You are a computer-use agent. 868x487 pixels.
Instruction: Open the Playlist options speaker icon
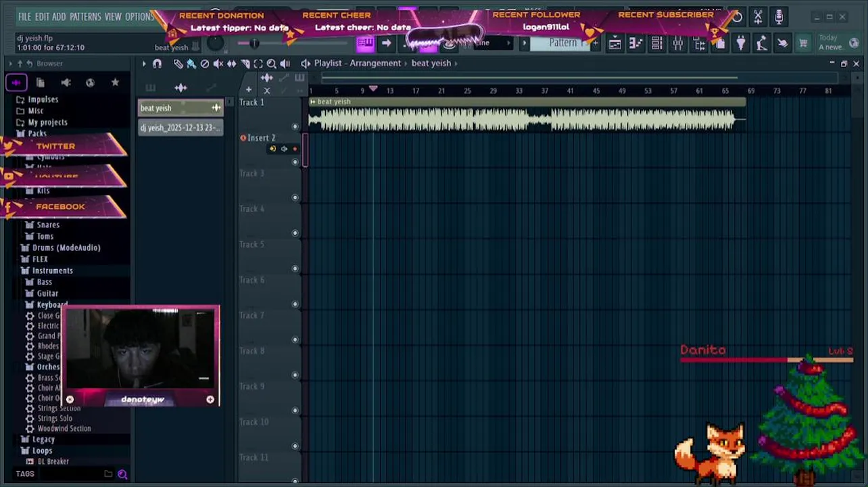pyautogui.click(x=306, y=64)
